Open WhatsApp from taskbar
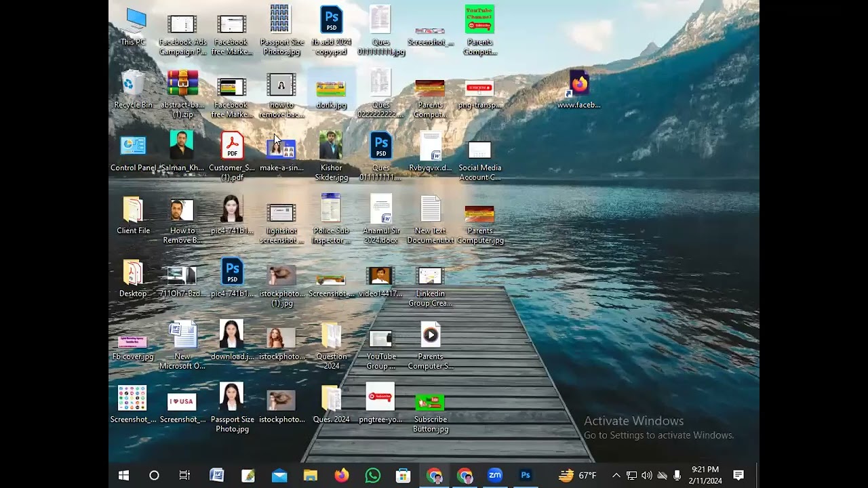868x488 pixels. 372,476
